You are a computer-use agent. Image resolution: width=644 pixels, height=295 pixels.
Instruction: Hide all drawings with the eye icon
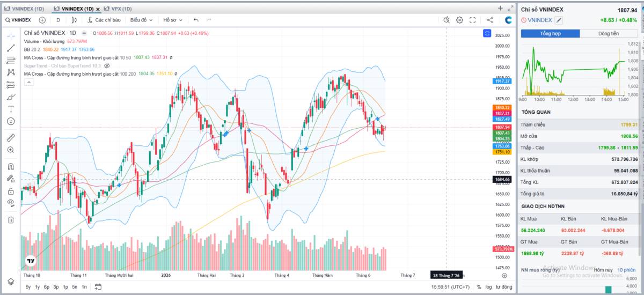click(10, 203)
